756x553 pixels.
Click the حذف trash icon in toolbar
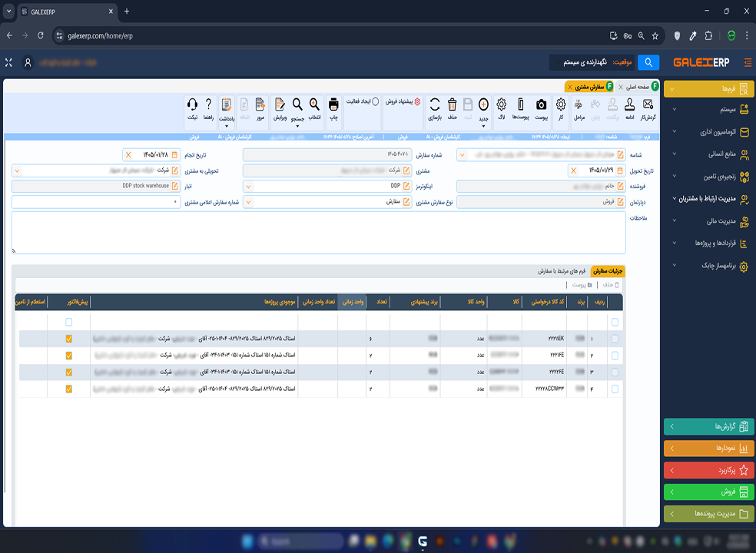[x=452, y=104]
